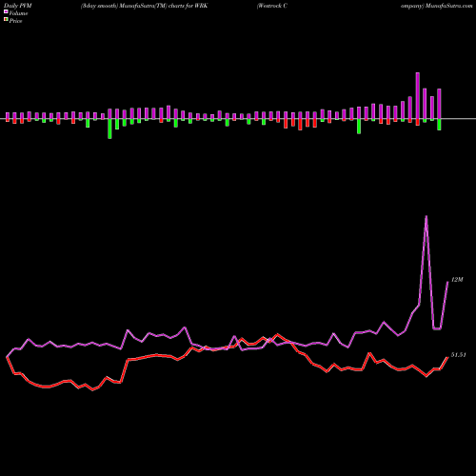This screenshot has width=476, height=476.
Task: Click the '(3day smooth) MunafaSutra(TM) charts for WRK' text
Action: [144, 6]
